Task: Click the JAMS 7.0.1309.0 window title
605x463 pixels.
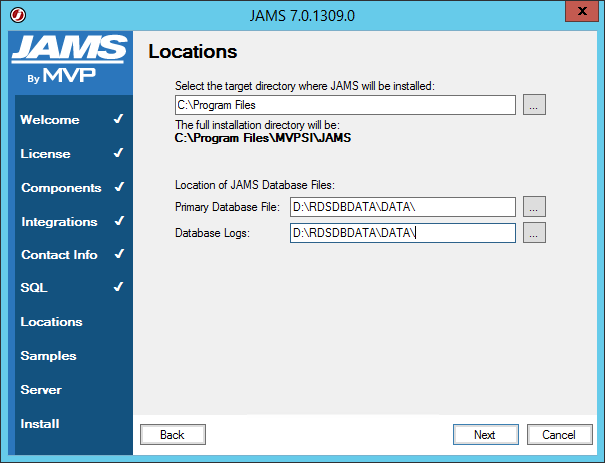Action: [302, 16]
